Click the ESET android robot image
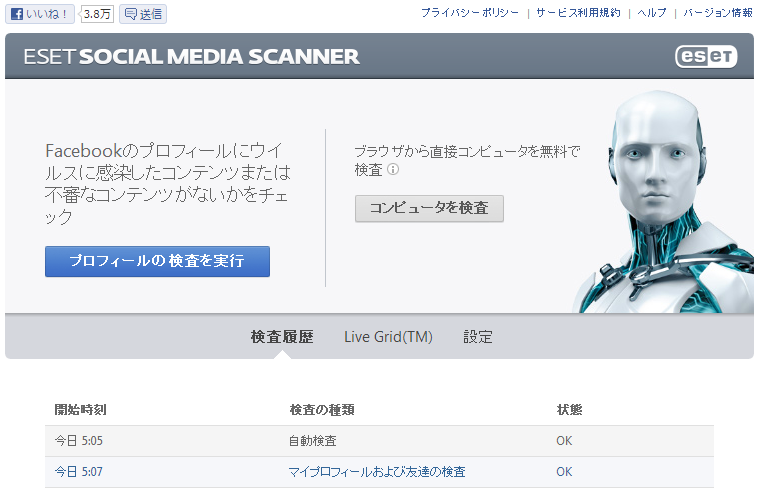761x496 pixels. [665, 201]
